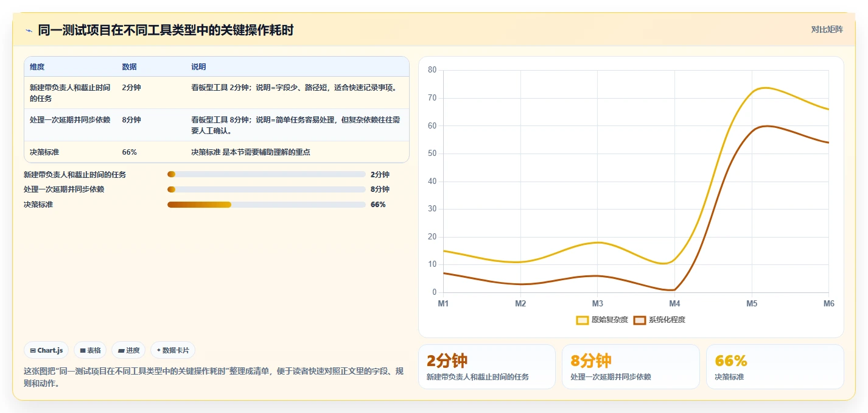The width and height of the screenshot is (868, 413).
Task: Click the 新建带负责人和截止时间的任务 2分钟 progress bar
Action: pos(267,175)
